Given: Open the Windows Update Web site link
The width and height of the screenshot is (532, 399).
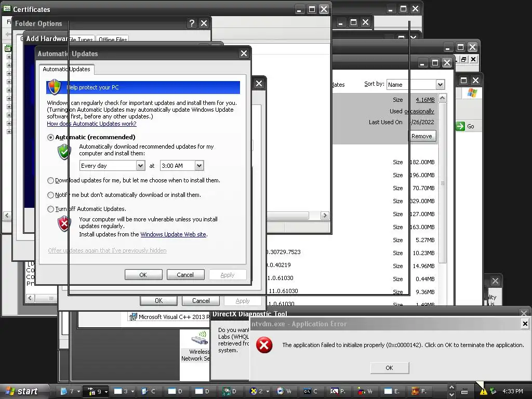Looking at the screenshot, I should pyautogui.click(x=174, y=234).
